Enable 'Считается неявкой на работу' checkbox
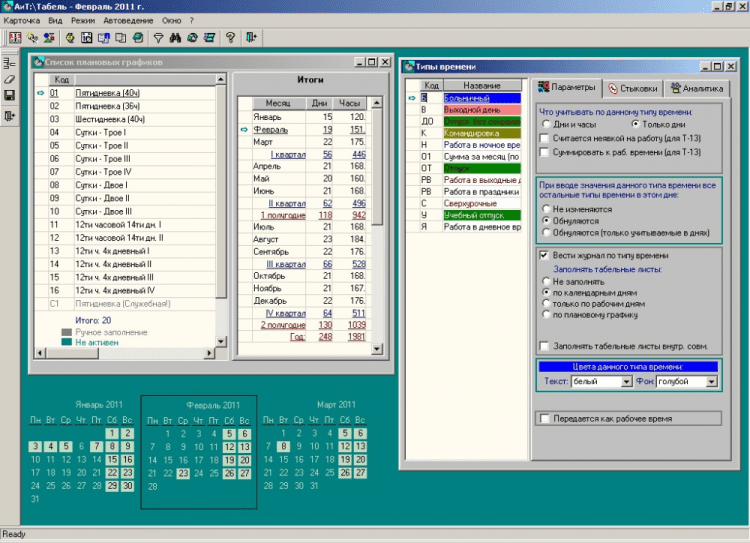 point(545,139)
